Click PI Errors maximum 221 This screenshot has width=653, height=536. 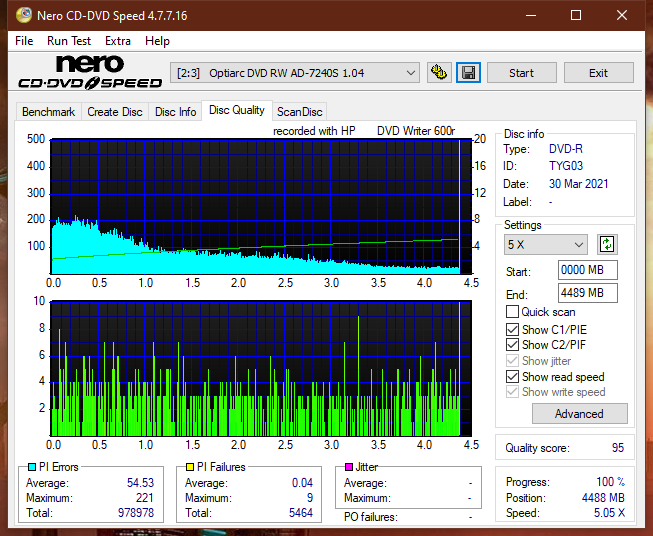pyautogui.click(x=145, y=498)
